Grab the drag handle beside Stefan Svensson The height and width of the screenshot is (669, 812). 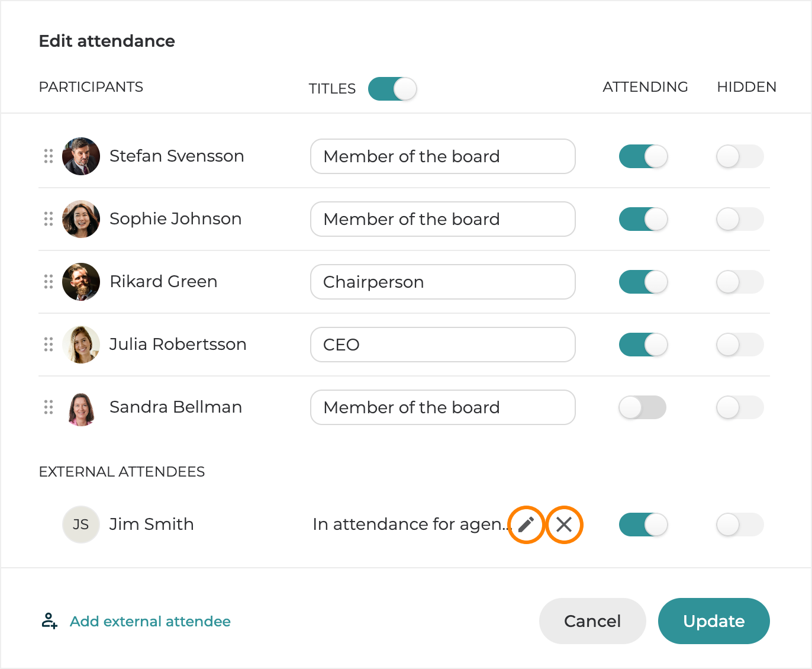pyautogui.click(x=49, y=156)
